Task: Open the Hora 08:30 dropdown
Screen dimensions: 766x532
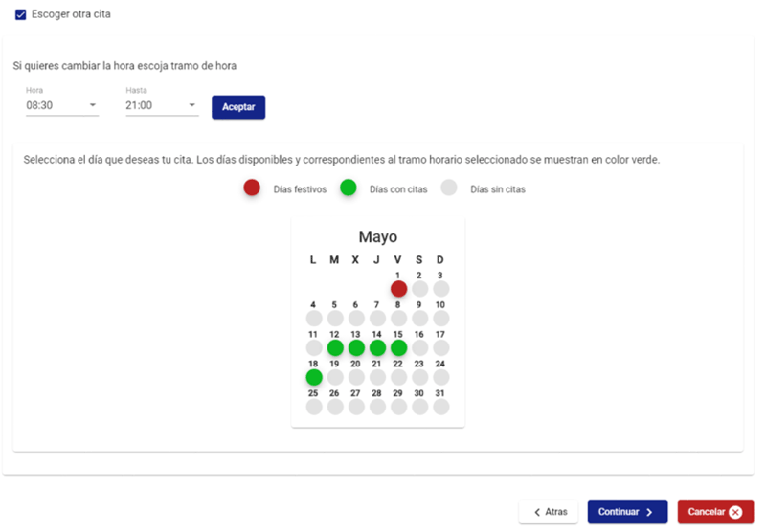Action: 62,105
